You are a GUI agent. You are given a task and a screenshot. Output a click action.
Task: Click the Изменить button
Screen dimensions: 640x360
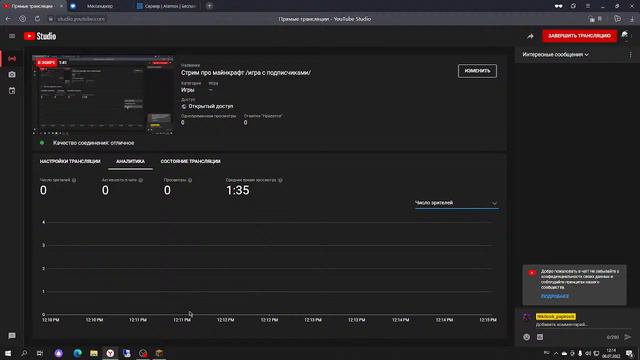[x=477, y=71]
